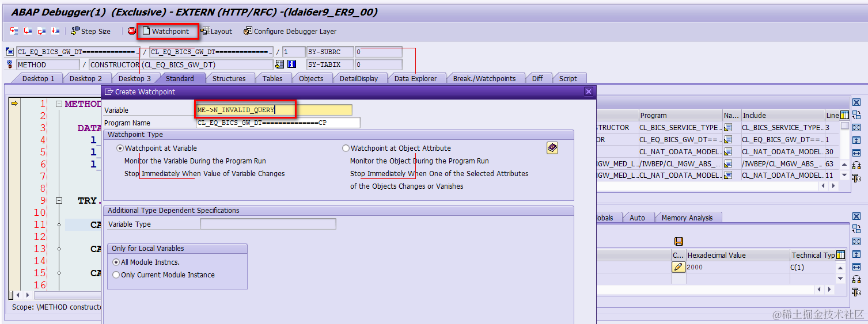Switch to the Auto variables tab
The width and height of the screenshot is (868, 324).
(637, 218)
